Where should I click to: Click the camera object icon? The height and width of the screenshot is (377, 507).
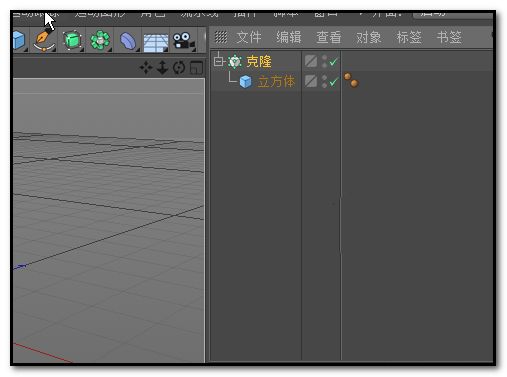point(183,41)
